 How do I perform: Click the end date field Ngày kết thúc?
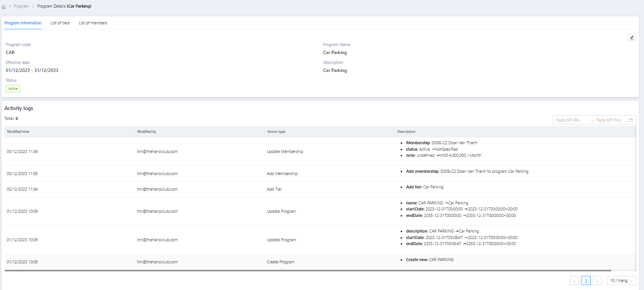pos(608,120)
